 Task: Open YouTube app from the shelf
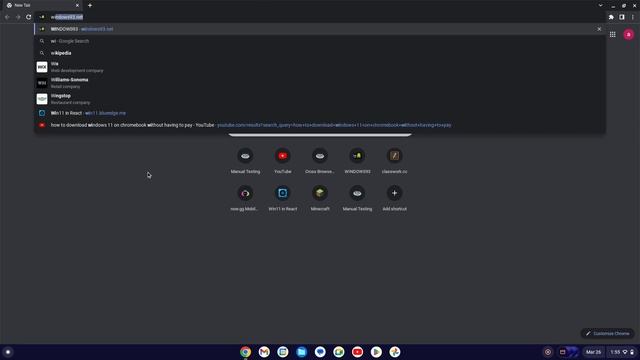click(357, 352)
